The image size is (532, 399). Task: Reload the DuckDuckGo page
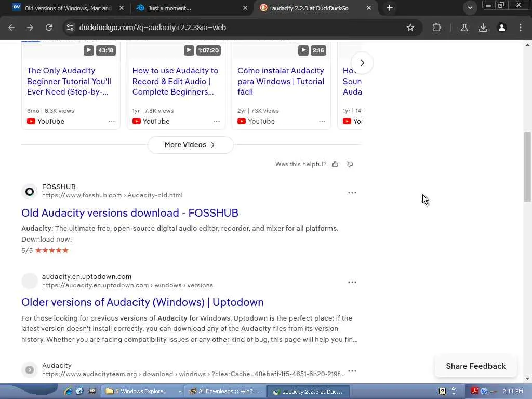pyautogui.click(x=49, y=28)
